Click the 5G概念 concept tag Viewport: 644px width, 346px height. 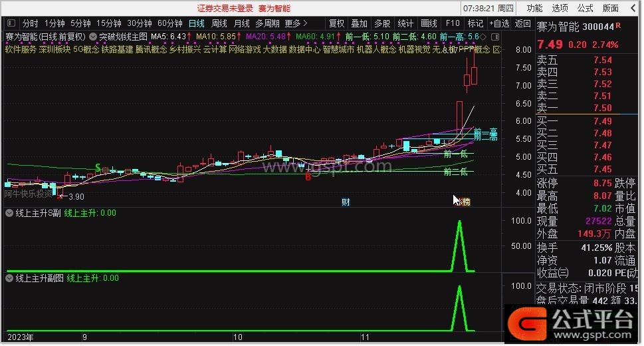coord(86,50)
